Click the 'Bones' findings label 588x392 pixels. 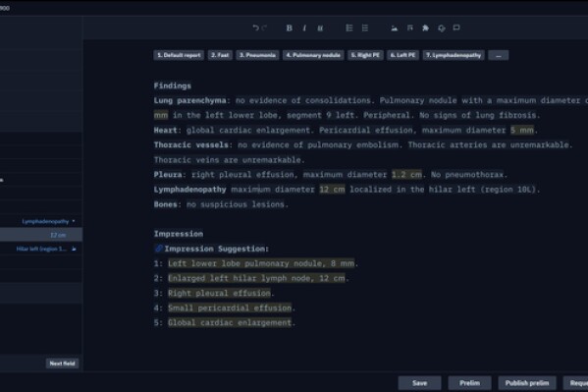(x=165, y=204)
